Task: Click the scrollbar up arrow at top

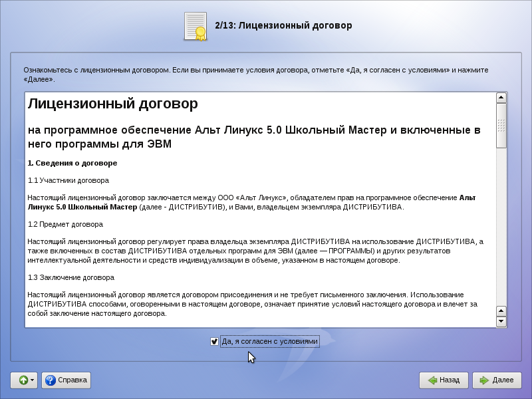Action: point(501,98)
